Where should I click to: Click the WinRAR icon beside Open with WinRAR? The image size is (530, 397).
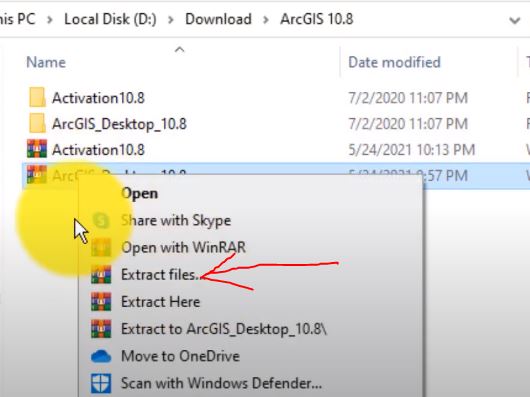pyautogui.click(x=101, y=247)
